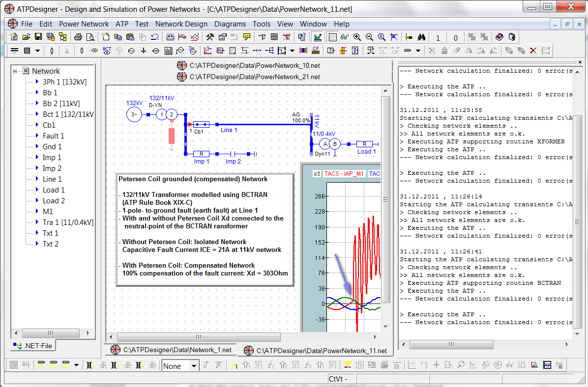Viewport: 588px width, 387px height.
Task: Toggle the dotted grid display button
Action: click(x=332, y=37)
